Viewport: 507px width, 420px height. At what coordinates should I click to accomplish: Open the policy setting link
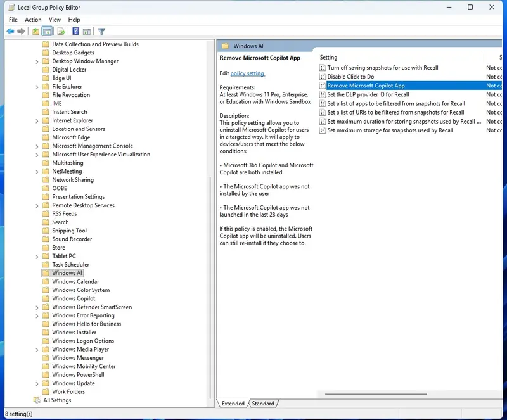247,73
